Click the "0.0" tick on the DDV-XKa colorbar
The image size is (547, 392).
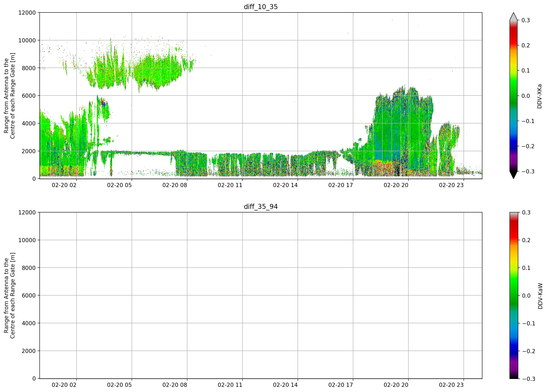tap(526, 96)
